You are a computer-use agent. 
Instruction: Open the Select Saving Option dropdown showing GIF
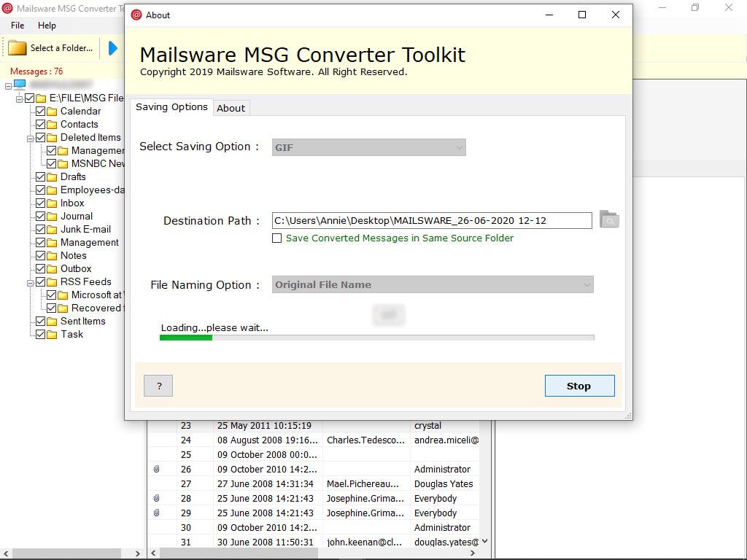368,147
